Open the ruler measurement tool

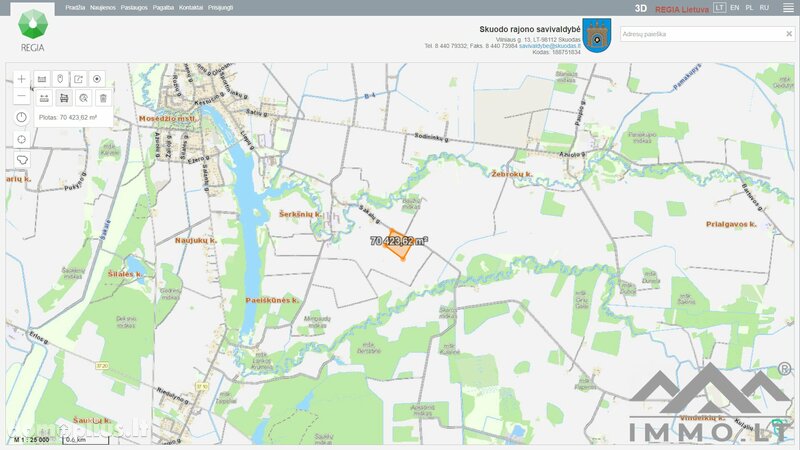click(42, 79)
